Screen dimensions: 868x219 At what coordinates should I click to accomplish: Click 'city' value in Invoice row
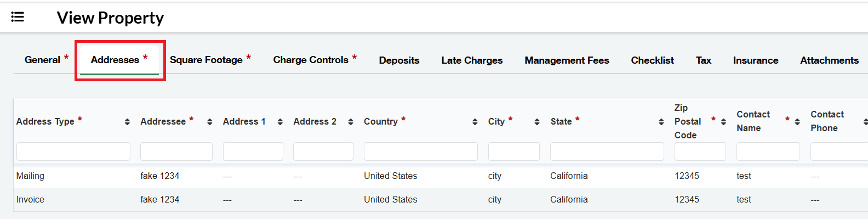tap(495, 199)
